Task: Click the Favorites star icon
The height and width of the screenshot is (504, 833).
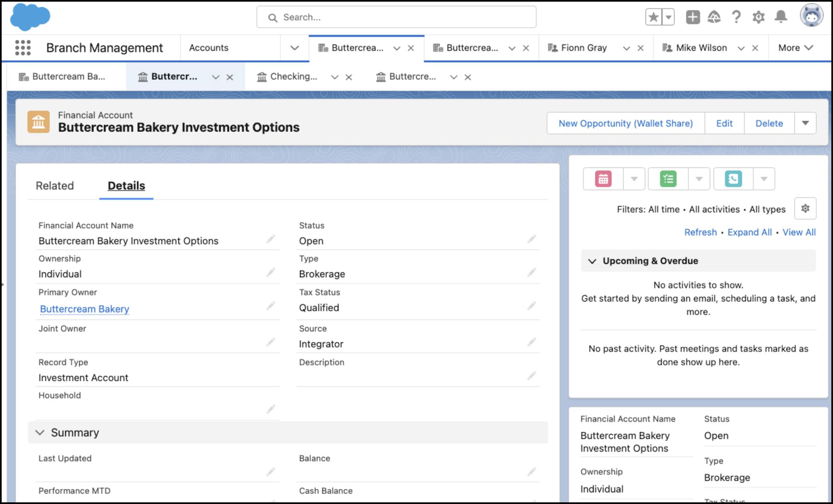Action: pyautogui.click(x=654, y=17)
